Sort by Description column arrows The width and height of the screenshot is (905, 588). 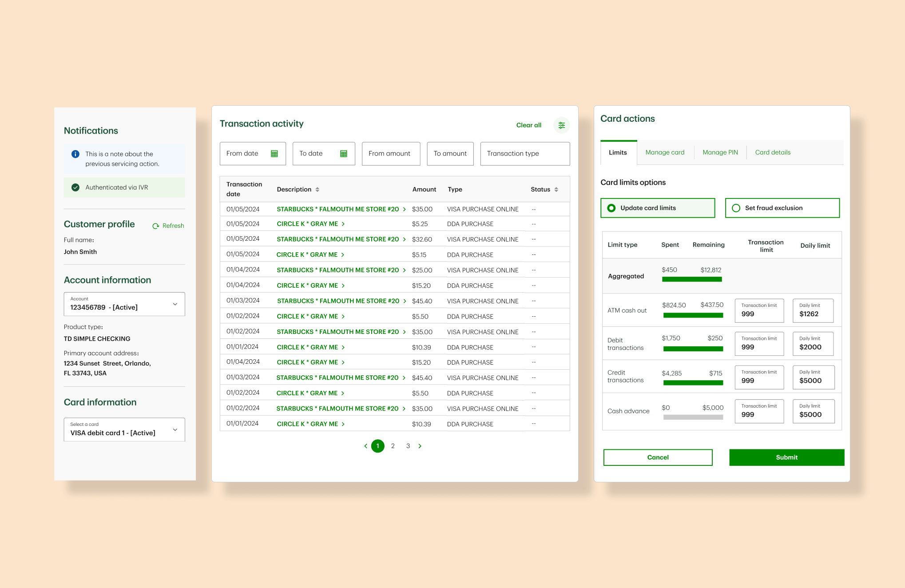click(318, 190)
